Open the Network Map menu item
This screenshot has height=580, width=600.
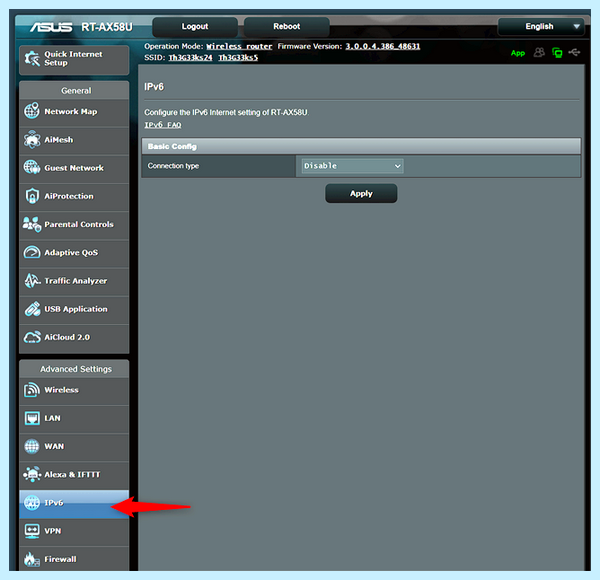(x=74, y=111)
